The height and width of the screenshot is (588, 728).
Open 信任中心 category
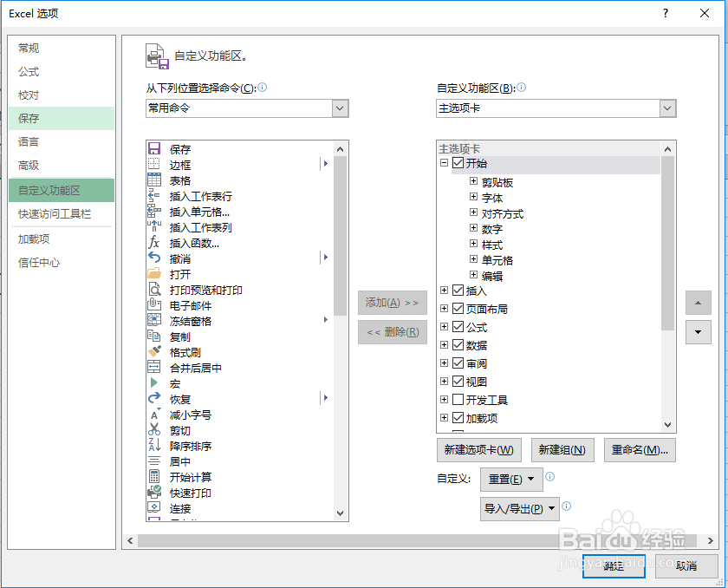point(62,263)
